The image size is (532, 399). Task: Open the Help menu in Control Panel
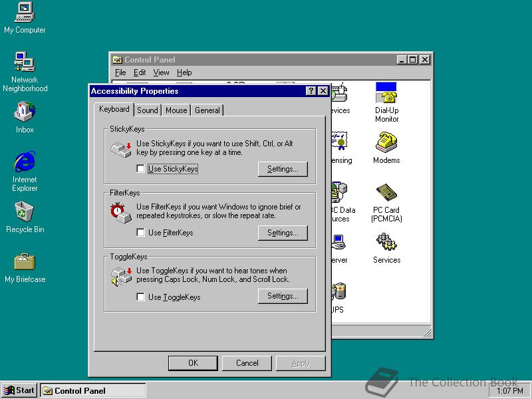coord(184,72)
